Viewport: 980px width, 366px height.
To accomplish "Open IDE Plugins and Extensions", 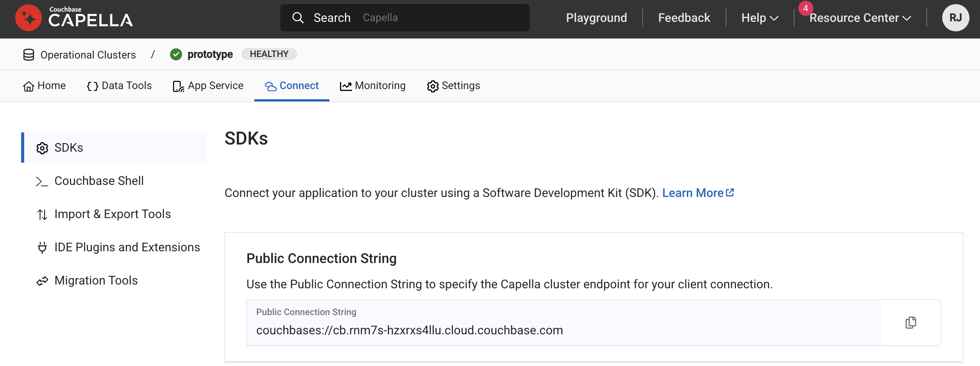I will pyautogui.click(x=127, y=248).
